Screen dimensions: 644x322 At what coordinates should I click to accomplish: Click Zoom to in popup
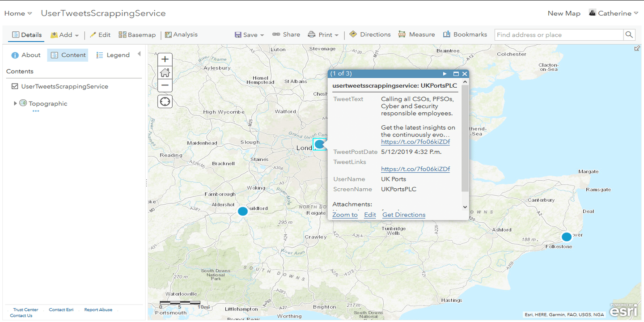tap(345, 215)
